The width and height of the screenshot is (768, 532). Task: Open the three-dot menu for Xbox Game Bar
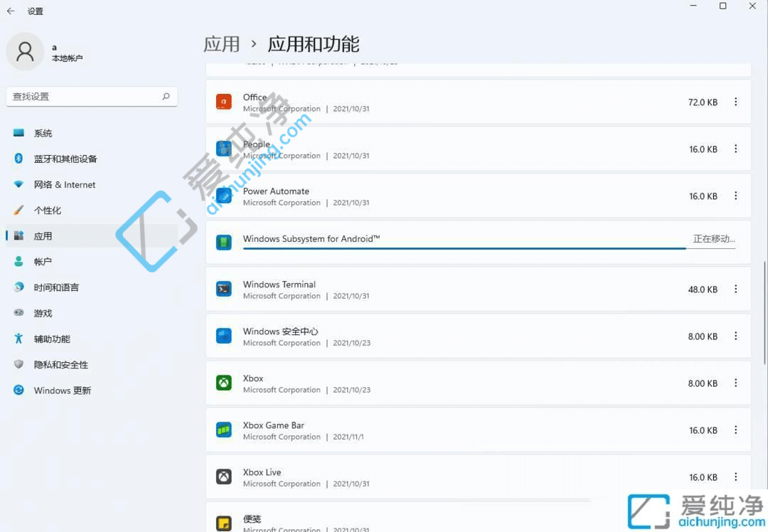click(x=736, y=430)
